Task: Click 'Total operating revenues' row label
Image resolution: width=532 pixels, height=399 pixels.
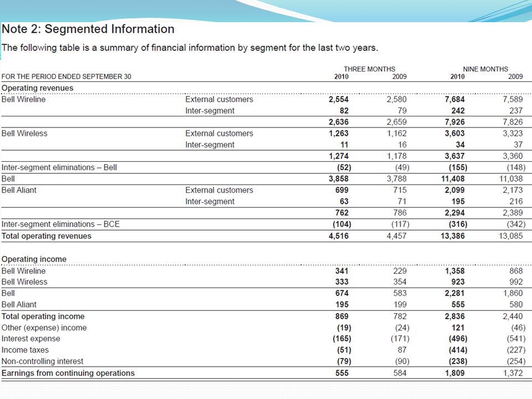Action: point(47,236)
